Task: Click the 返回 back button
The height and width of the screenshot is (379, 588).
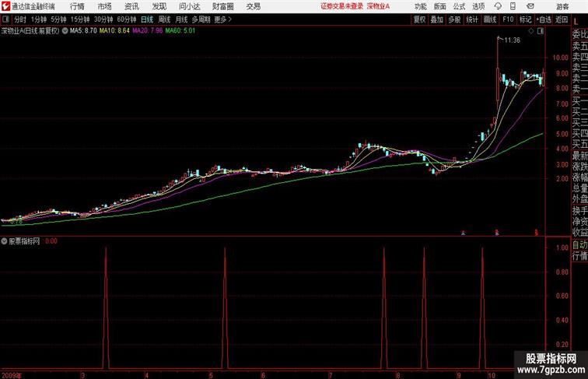Action: [562, 19]
